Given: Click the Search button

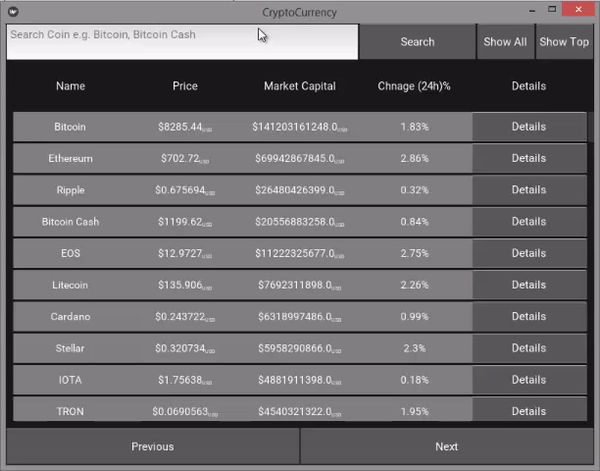Looking at the screenshot, I should 417,42.
